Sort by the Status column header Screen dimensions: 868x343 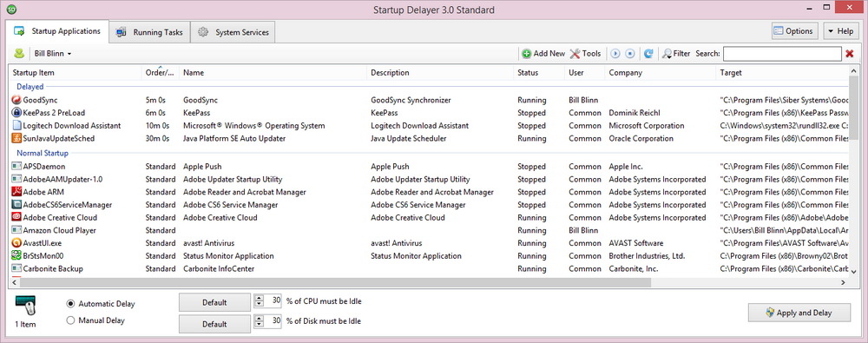coord(539,73)
